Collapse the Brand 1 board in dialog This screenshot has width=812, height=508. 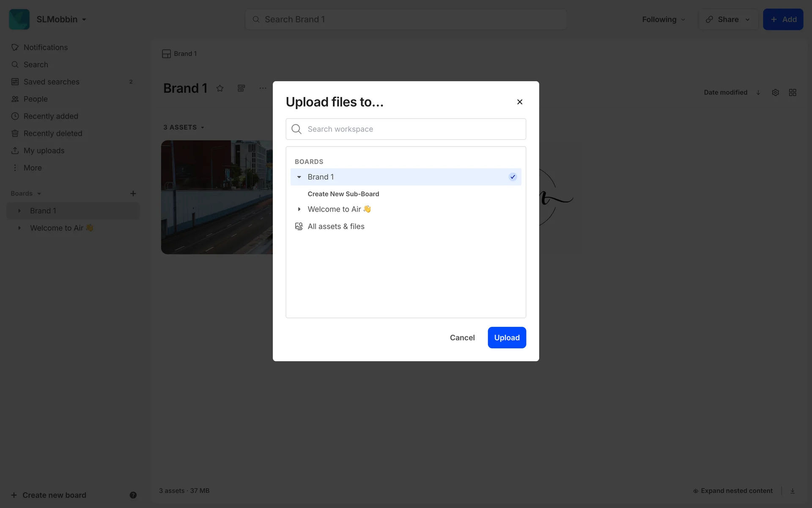(x=299, y=177)
